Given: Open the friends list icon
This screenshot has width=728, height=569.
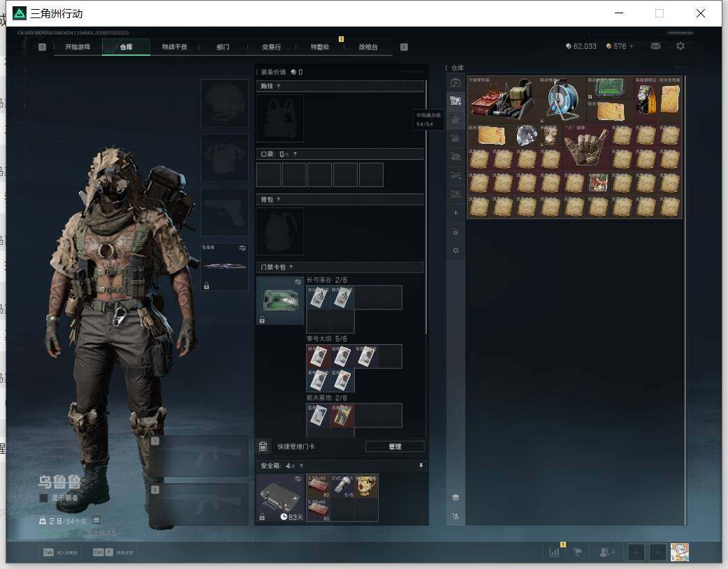Looking at the screenshot, I should (606, 552).
